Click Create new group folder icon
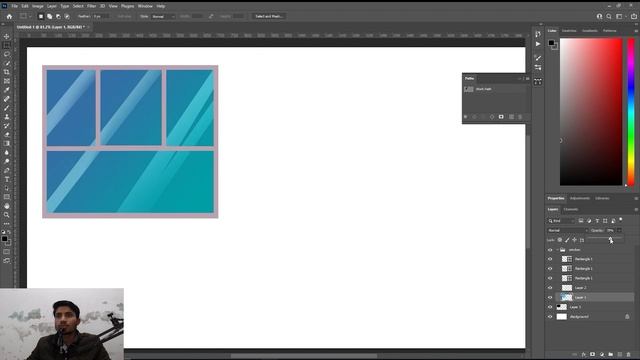The height and width of the screenshot is (360, 640). point(611,354)
